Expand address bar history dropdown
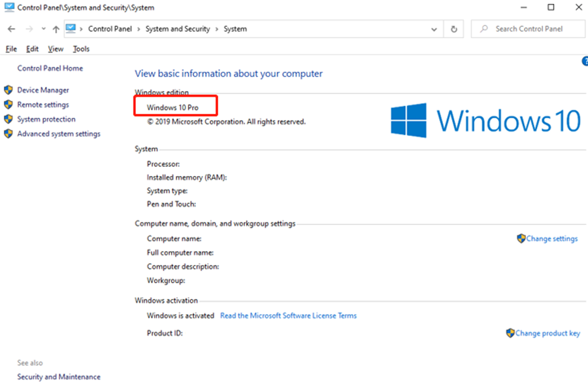This screenshot has height=384, width=588. pyautogui.click(x=434, y=29)
